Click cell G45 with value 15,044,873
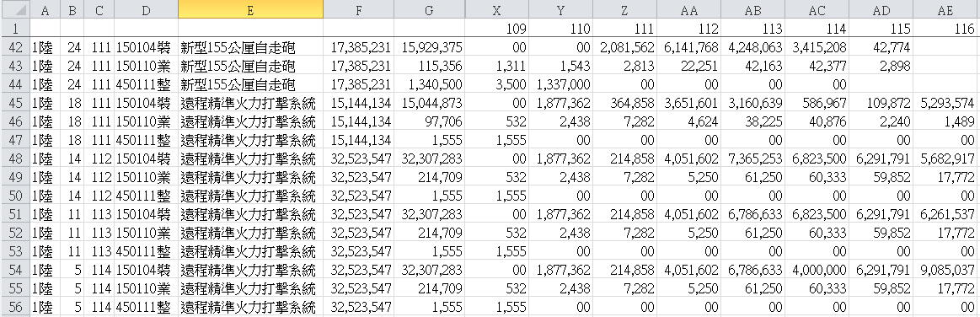Viewport: 980px width, 317px height. (430, 103)
